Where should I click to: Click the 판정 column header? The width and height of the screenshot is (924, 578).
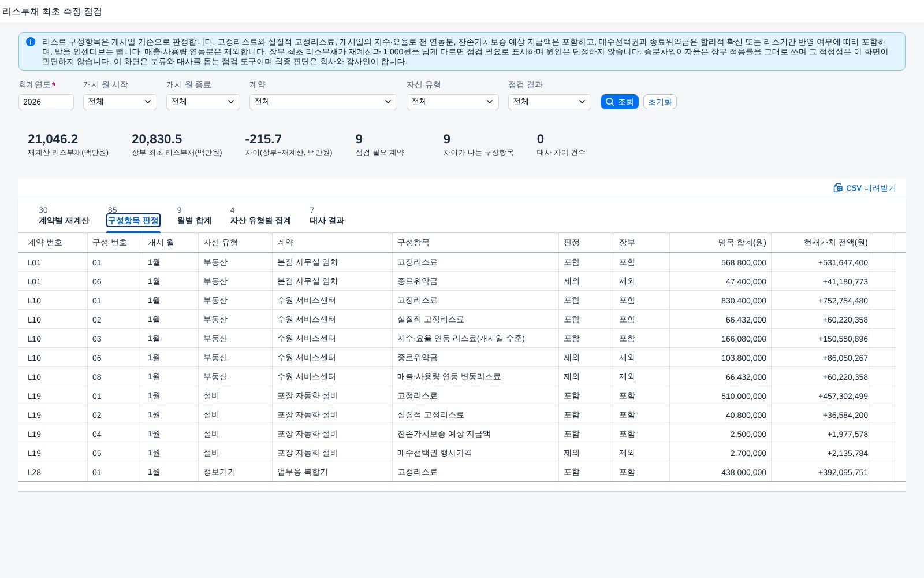pos(587,243)
